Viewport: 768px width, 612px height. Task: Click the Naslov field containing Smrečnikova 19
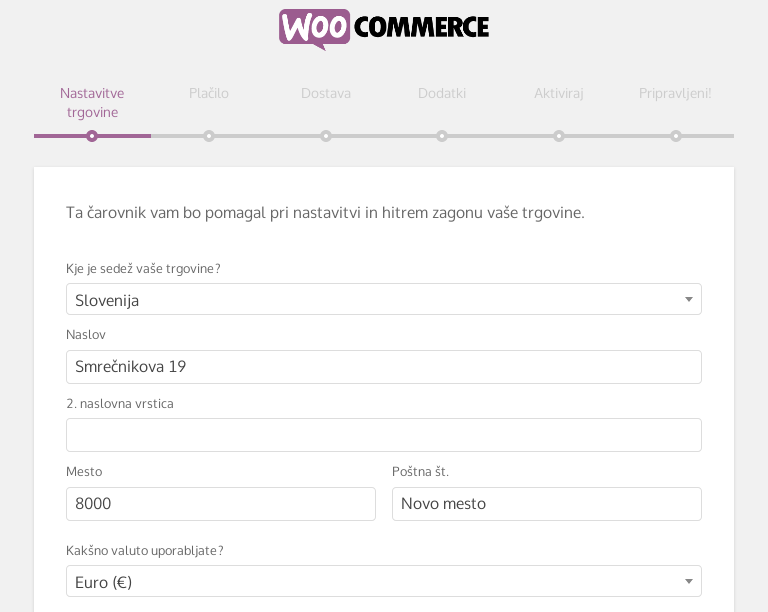click(384, 367)
